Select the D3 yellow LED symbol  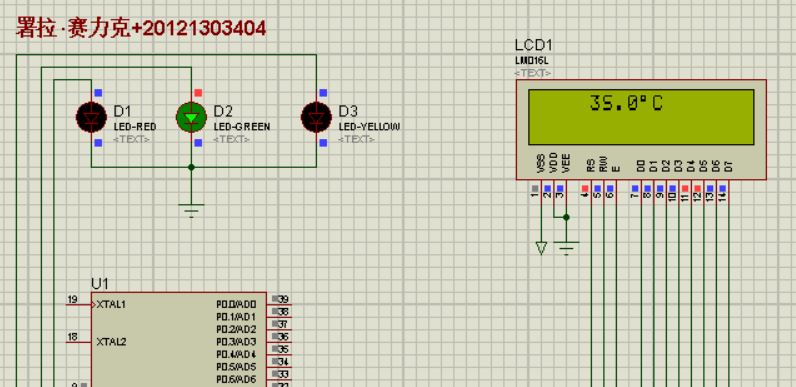coord(316,117)
